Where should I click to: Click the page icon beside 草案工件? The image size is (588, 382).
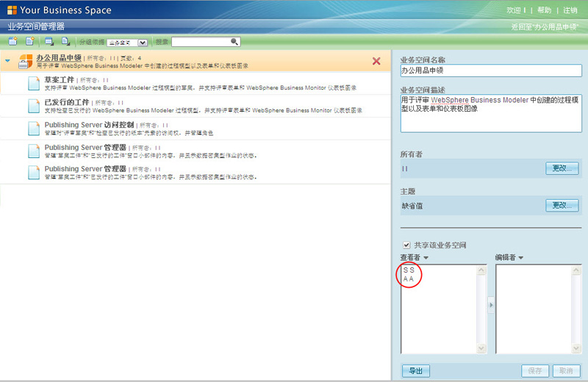34,83
